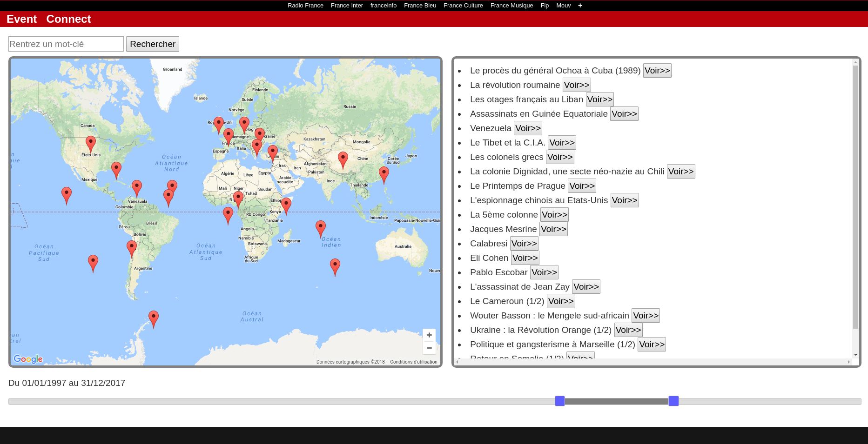Click Voir>> next to Pablo Escobar
Screen dimensions: 868x444
pyautogui.click(x=544, y=272)
